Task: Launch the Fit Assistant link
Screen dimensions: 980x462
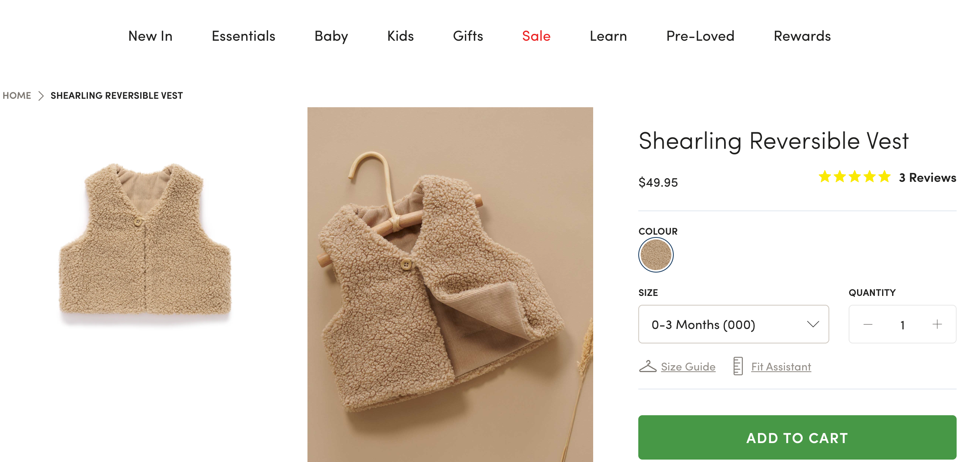Action: (781, 367)
